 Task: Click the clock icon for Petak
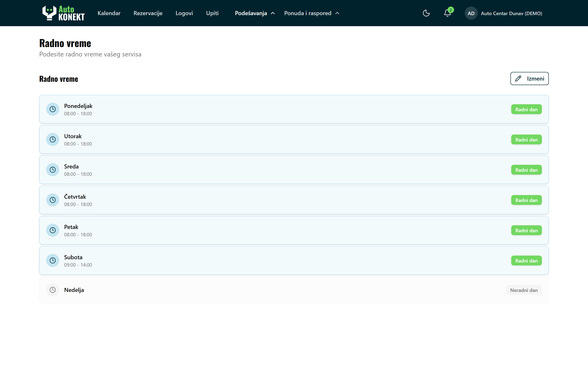pos(52,230)
